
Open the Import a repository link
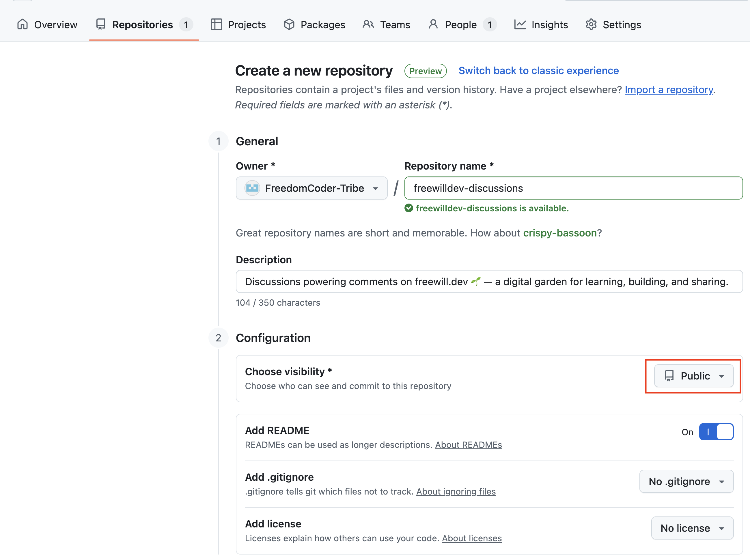coord(669,89)
